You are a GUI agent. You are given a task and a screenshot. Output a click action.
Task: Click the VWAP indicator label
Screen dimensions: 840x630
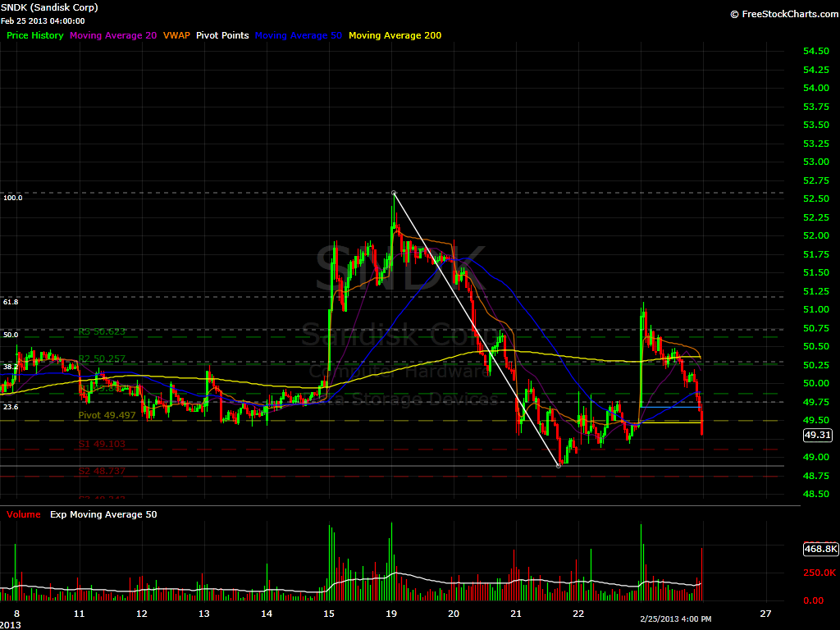(x=176, y=35)
